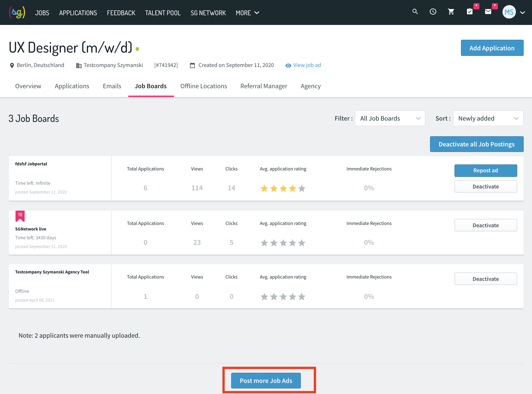Open the All Job Boards filter dropdown

(x=390, y=118)
